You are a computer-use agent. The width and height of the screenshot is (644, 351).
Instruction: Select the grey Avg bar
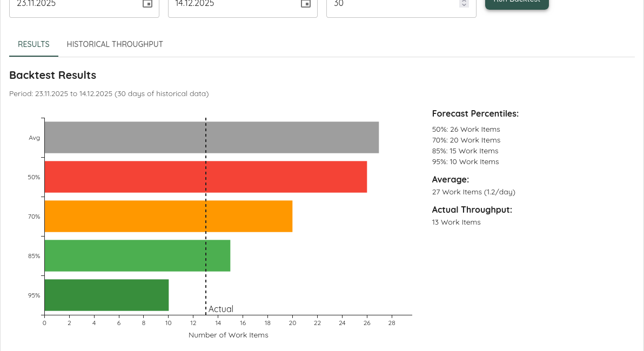pos(212,138)
